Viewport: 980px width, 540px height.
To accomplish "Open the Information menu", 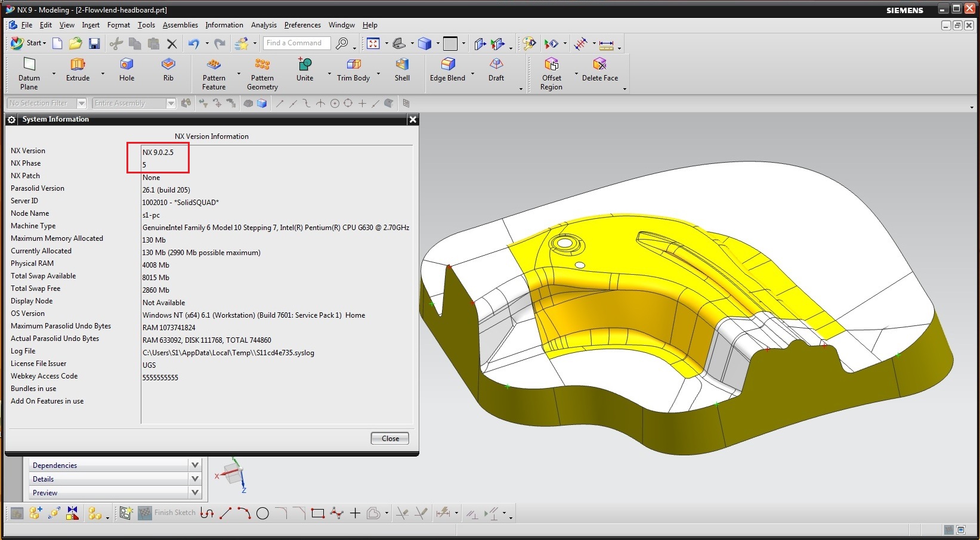I will pos(224,25).
